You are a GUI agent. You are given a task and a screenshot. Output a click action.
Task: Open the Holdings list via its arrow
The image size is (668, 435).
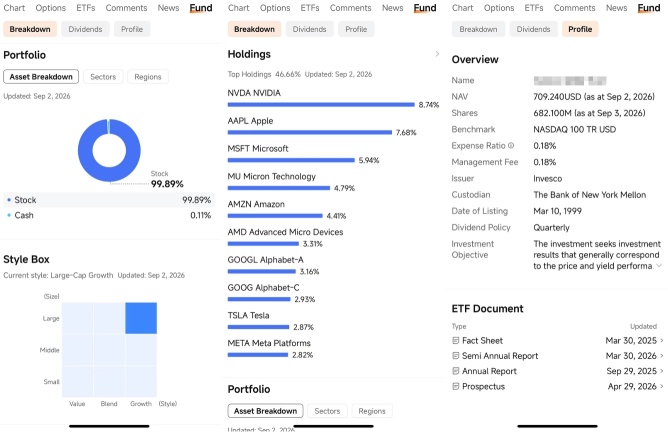tap(437, 54)
